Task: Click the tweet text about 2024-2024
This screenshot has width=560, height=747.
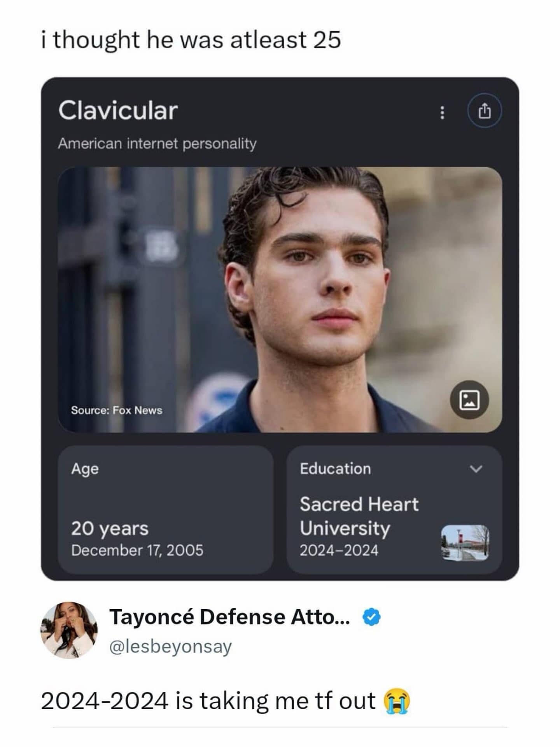Action: pyautogui.click(x=225, y=701)
